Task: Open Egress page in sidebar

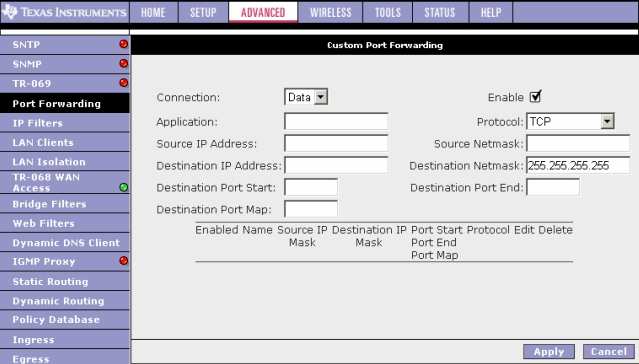Action: point(64,357)
